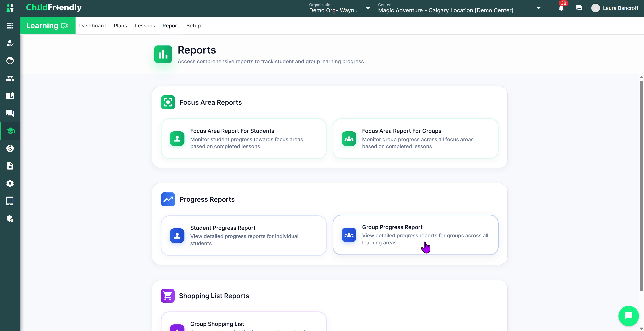Open the notifications bell

tap(561, 8)
